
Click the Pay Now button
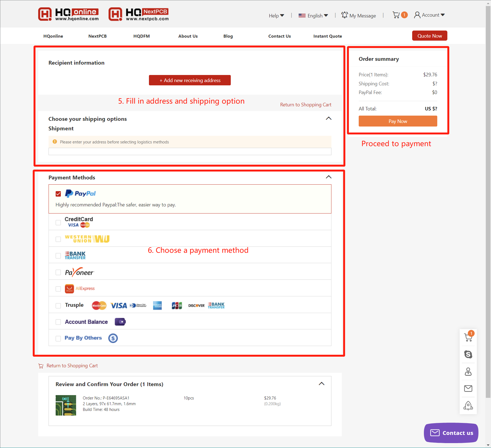click(398, 121)
